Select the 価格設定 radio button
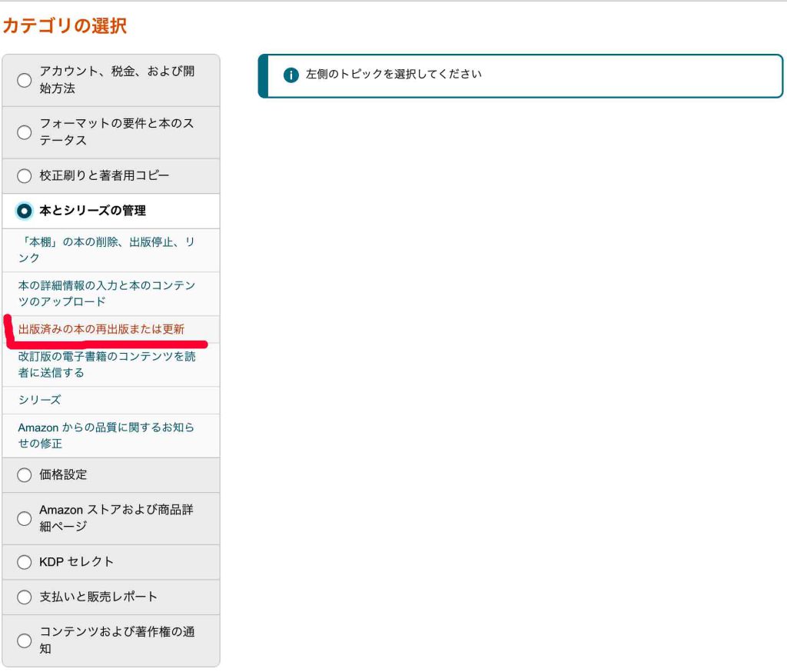 tap(25, 475)
